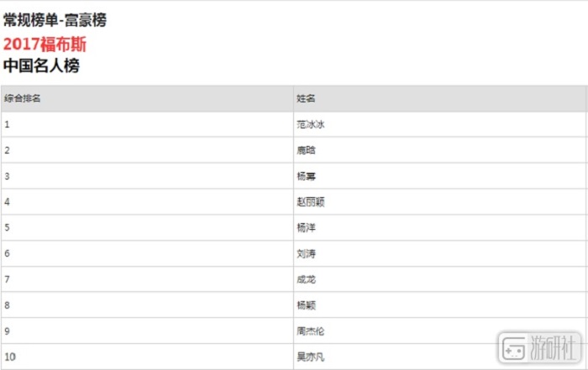The image size is (588, 370).
Task: Click the 游研社 watermark text
Action: 554,347
